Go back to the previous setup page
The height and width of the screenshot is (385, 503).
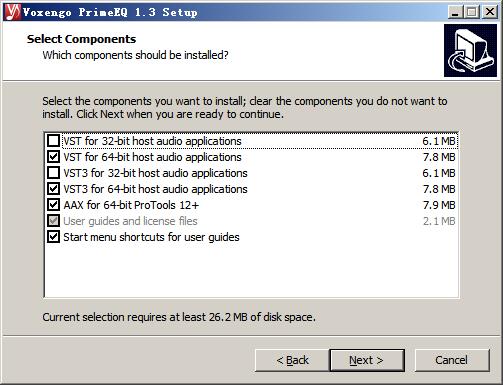[x=292, y=360]
